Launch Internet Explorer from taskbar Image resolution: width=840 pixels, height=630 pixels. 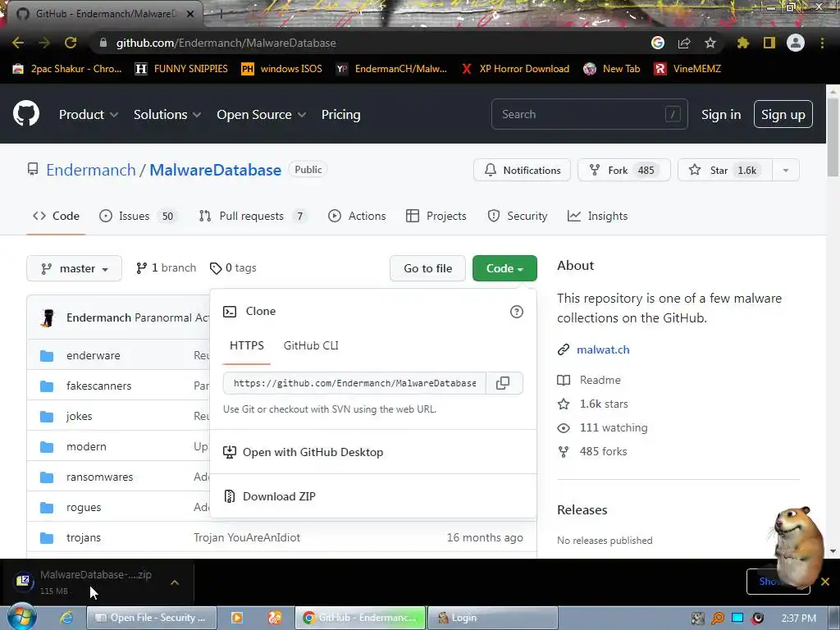[x=66, y=618]
